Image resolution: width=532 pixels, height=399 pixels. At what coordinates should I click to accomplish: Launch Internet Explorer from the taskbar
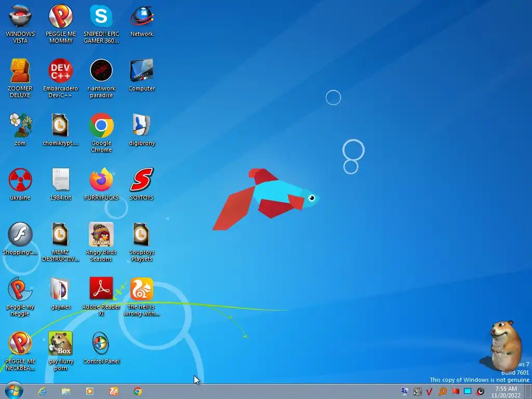tap(42, 391)
